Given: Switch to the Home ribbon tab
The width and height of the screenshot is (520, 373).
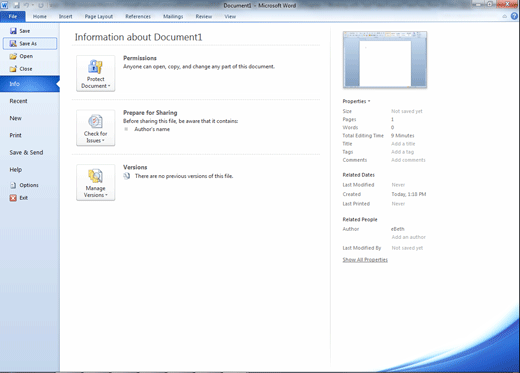Looking at the screenshot, I should pos(40,16).
